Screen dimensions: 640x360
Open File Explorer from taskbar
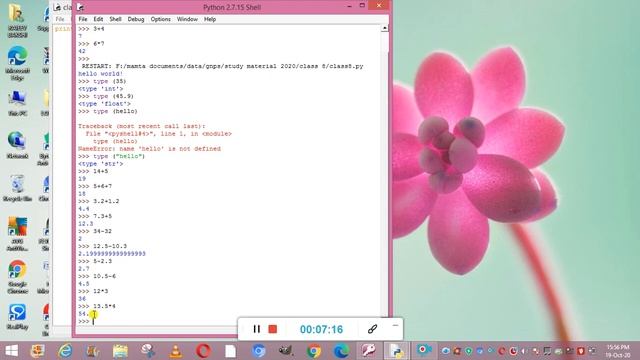coord(120,351)
